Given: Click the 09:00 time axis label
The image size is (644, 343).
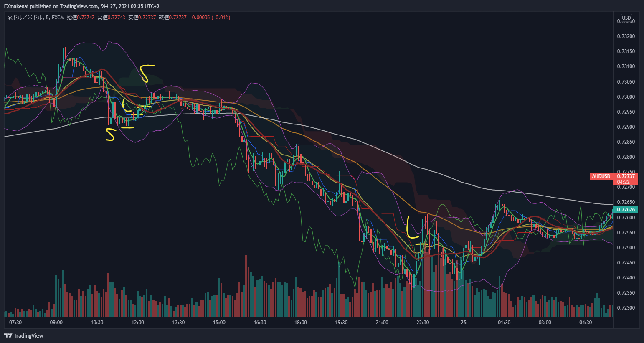Looking at the screenshot, I should click(56, 323).
